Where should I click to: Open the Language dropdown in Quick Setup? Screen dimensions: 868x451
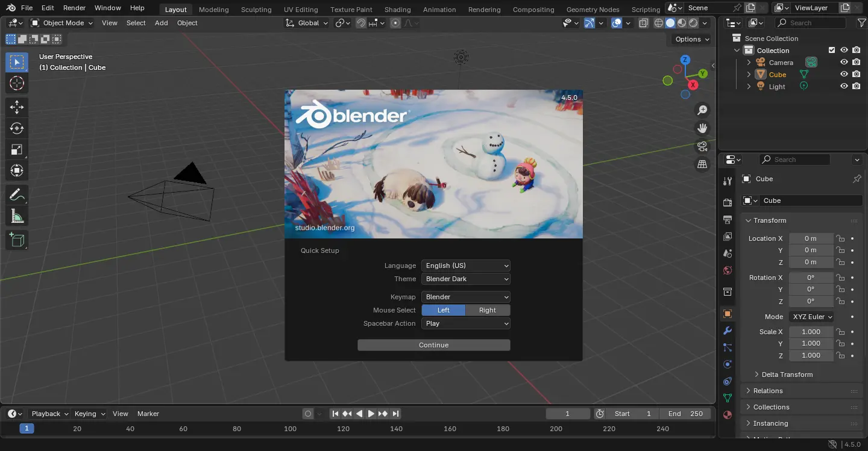[466, 266]
